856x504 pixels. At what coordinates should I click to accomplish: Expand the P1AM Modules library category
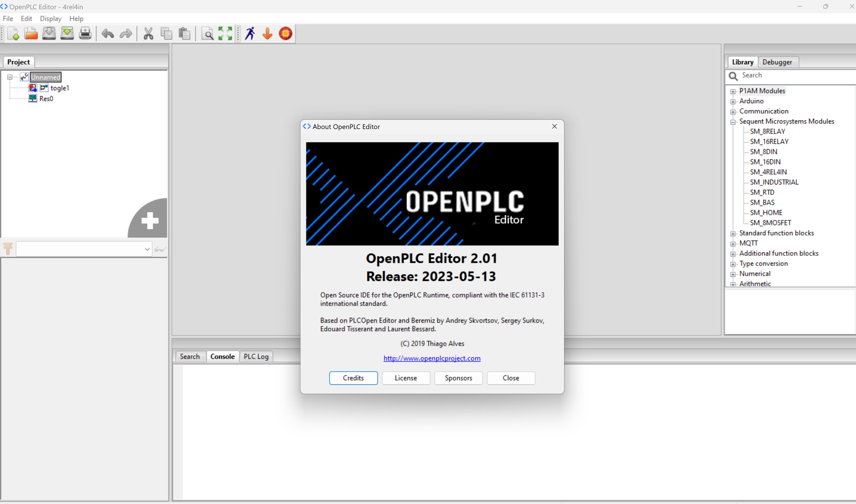pos(733,91)
